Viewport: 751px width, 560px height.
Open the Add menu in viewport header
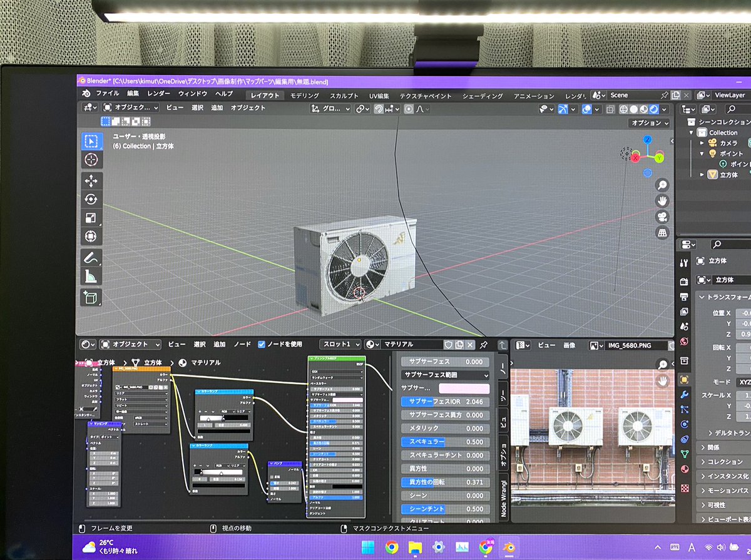[217, 108]
